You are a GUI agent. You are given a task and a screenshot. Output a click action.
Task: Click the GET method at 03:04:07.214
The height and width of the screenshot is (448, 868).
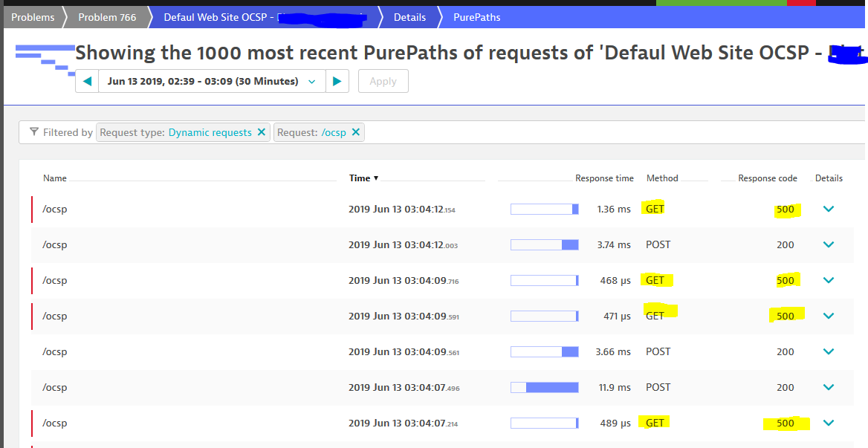655,423
